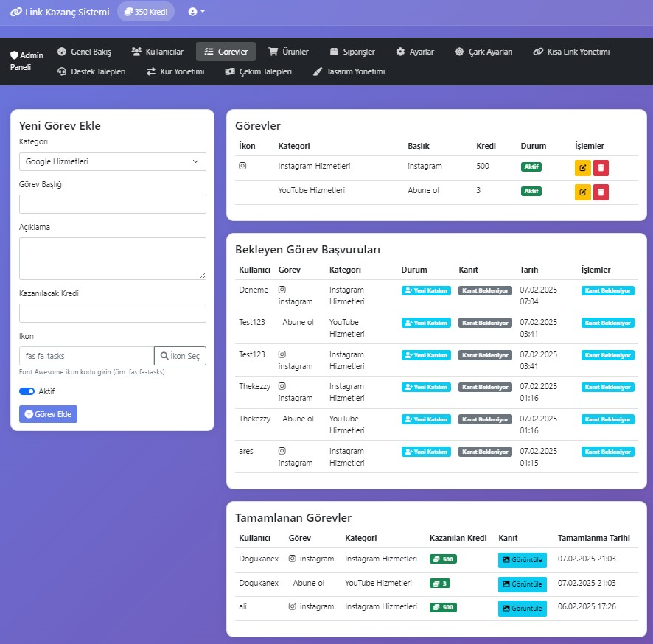The width and height of the screenshot is (653, 644).
Task: Click the Görev Başlığı input field
Action: tap(113, 204)
